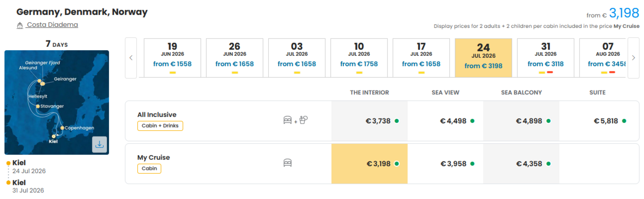
Task: Click the Cabin + Drinks tag button
Action: pos(160,126)
